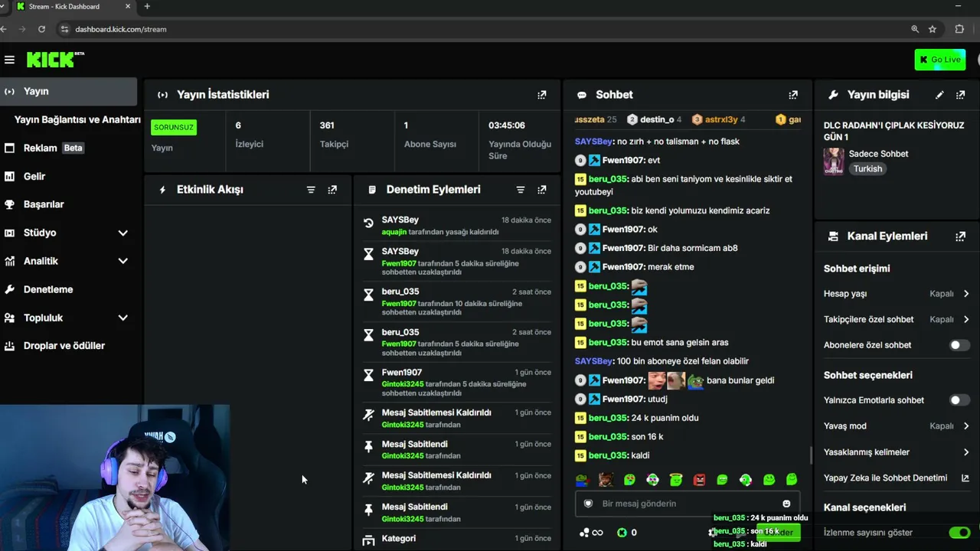Click the category thumbnail beside Sadece Sohbet
The image size is (980, 551).
[834, 161]
